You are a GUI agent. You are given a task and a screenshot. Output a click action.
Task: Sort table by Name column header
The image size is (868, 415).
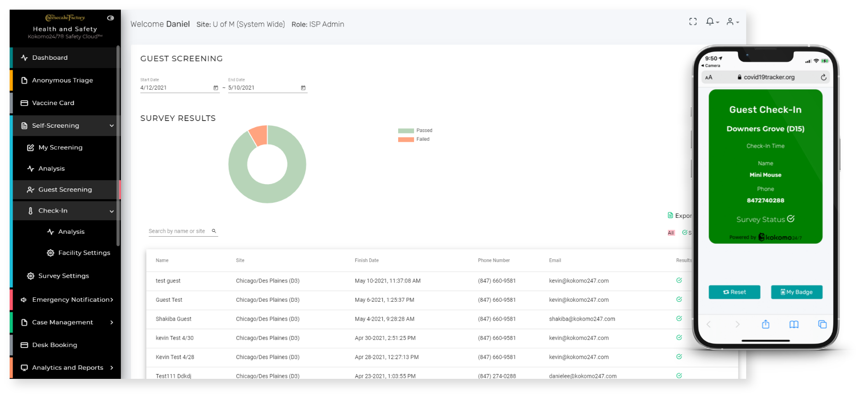pyautogui.click(x=162, y=261)
